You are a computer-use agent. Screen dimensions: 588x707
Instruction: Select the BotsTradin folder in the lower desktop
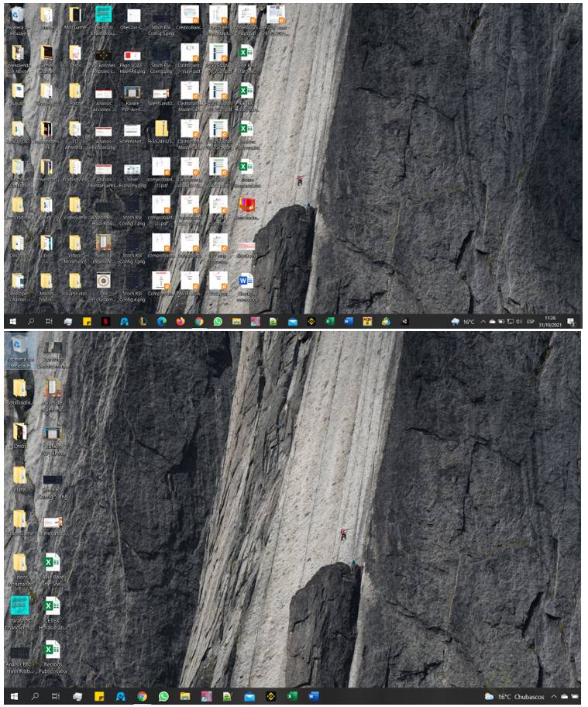tap(19, 392)
